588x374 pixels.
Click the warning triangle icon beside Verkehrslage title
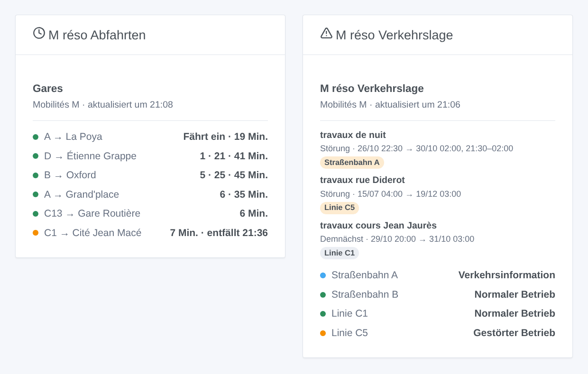tap(326, 33)
